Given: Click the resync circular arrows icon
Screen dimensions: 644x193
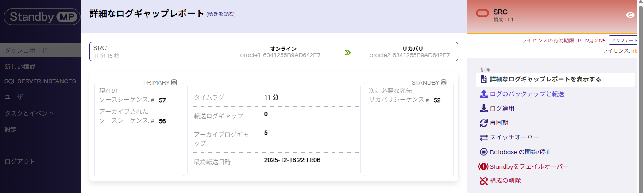Looking at the screenshot, I should (x=483, y=123).
